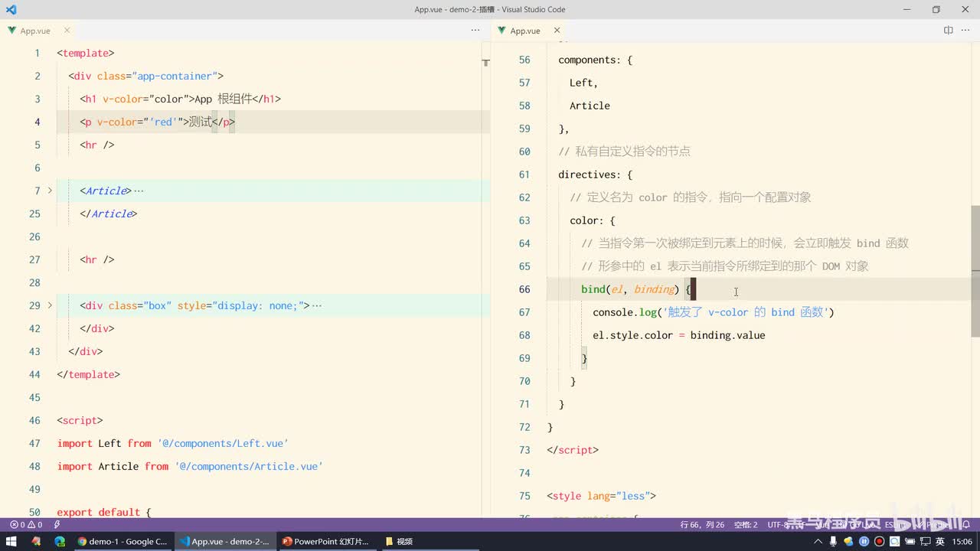The image size is (980, 551).
Task: Open the Windows Start menu
Action: [11, 541]
